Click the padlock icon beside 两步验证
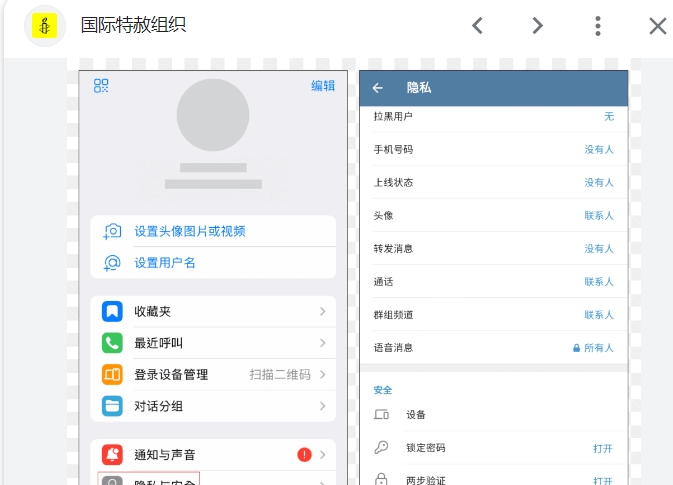 (381, 479)
